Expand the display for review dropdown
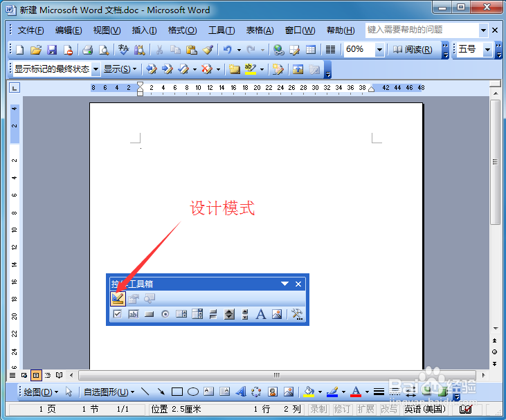The height and width of the screenshot is (420, 506). click(96, 69)
